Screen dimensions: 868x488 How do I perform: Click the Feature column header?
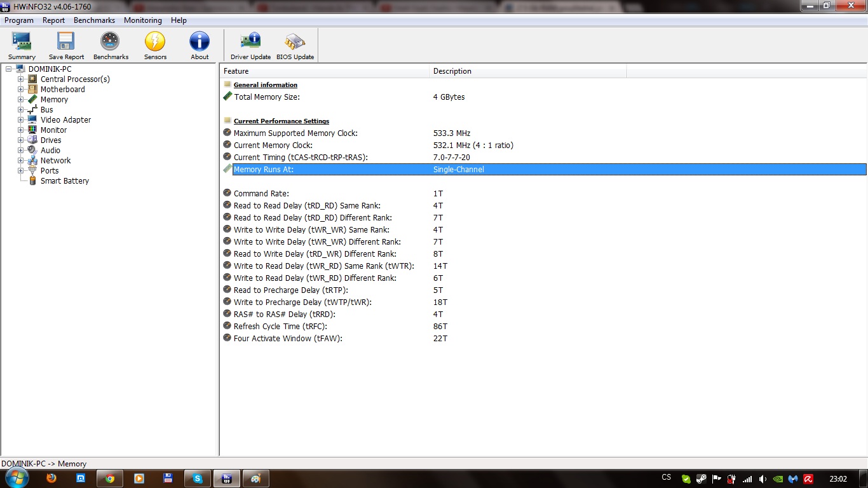tap(325, 71)
